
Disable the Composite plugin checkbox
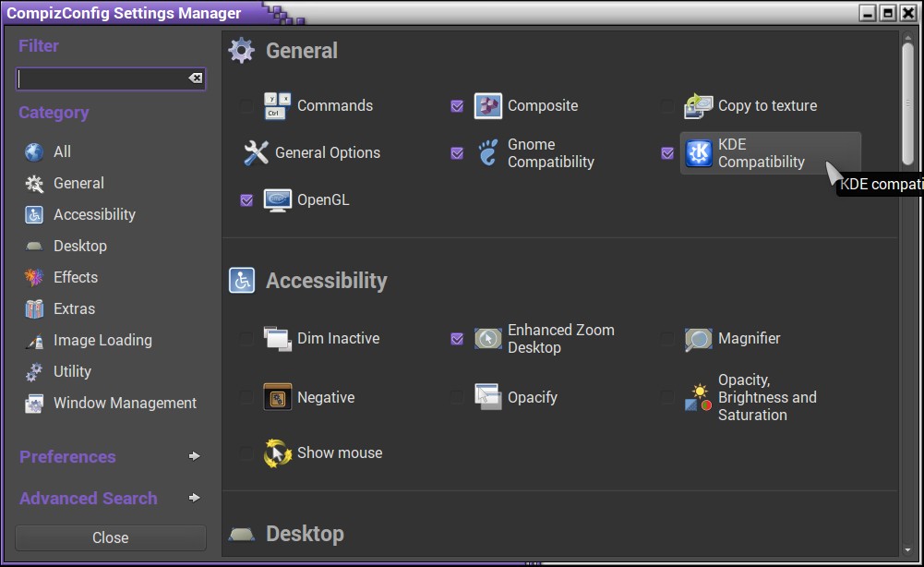(x=457, y=106)
